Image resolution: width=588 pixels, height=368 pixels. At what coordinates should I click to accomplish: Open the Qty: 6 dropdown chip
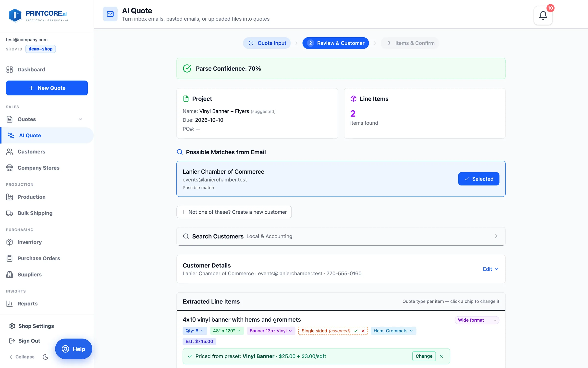click(x=195, y=331)
